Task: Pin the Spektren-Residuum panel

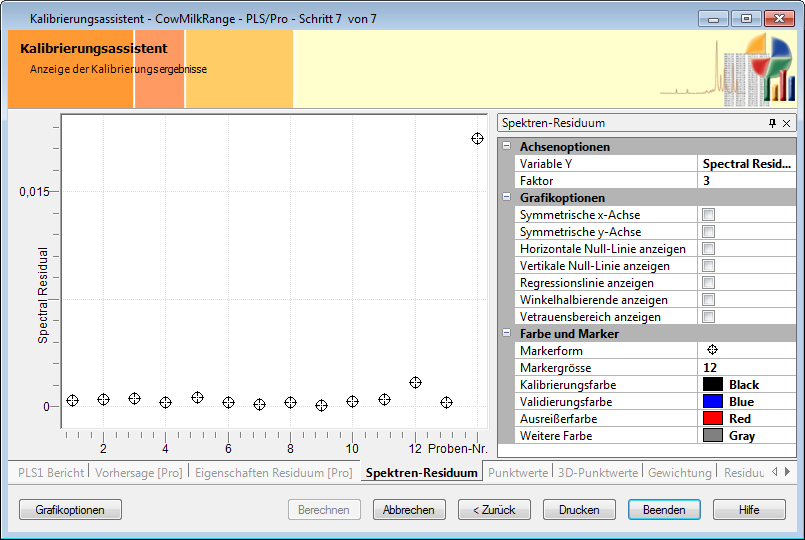Action: point(772,123)
